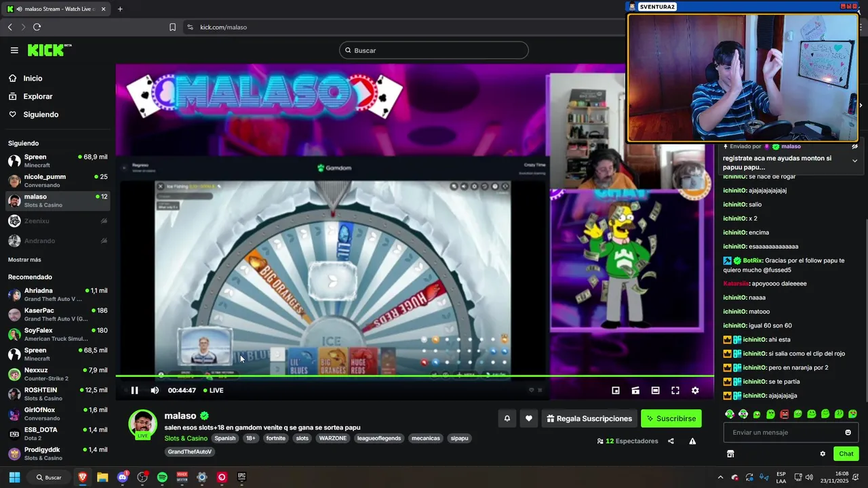Pause the live stream playback
The image size is (868, 488).
pos(134,390)
